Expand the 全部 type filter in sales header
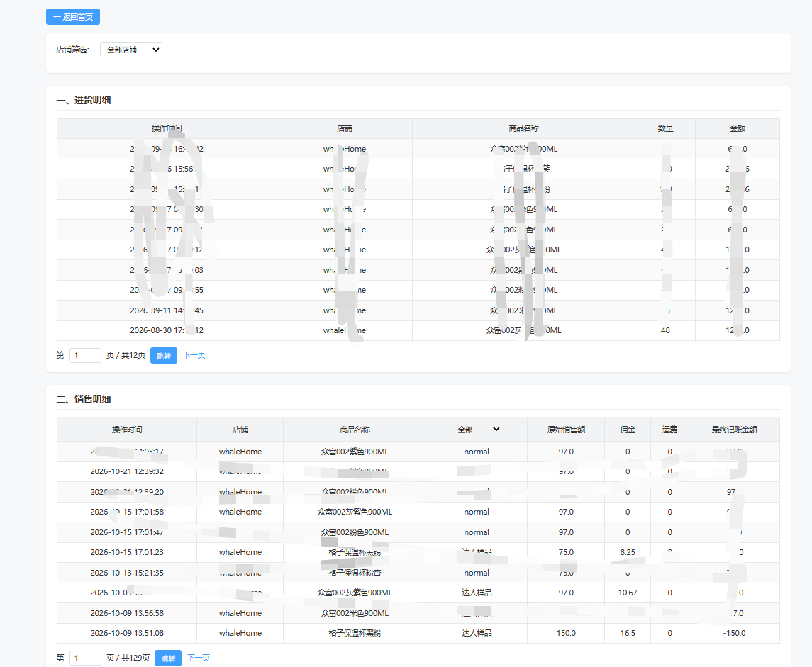Viewport: 812px width, 667px height. click(479, 430)
